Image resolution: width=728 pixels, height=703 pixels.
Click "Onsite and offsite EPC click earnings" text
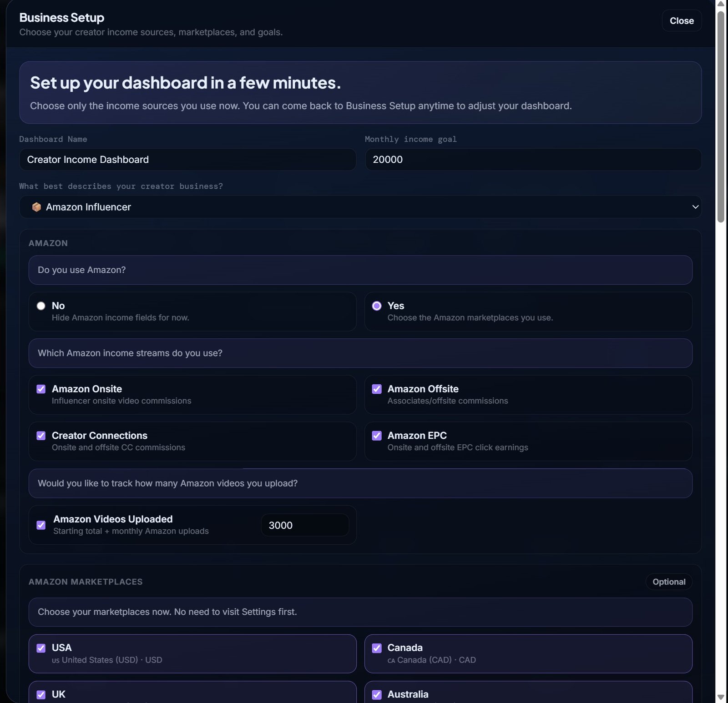pyautogui.click(x=458, y=447)
